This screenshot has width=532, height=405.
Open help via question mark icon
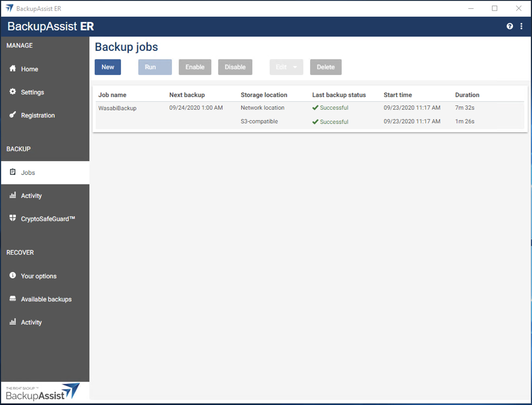tap(510, 26)
